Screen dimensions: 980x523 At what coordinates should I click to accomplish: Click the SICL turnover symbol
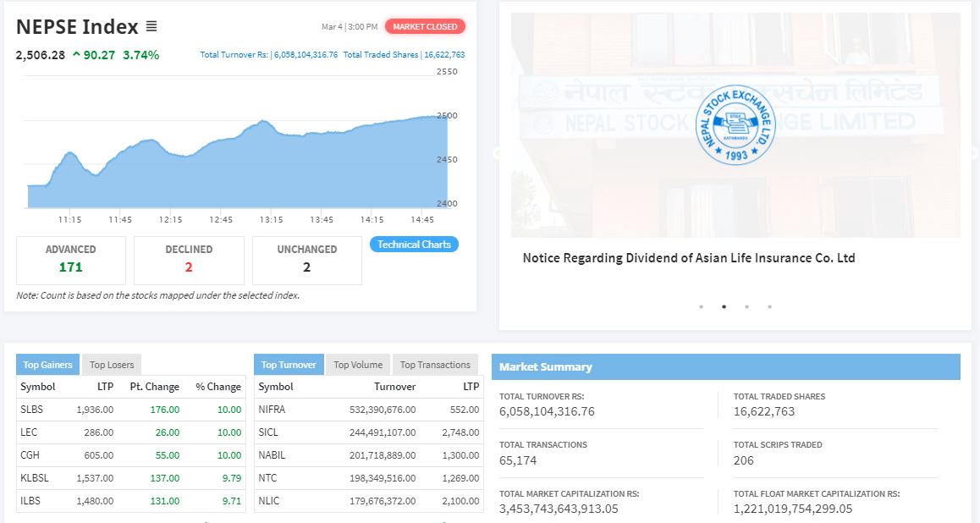(x=268, y=432)
